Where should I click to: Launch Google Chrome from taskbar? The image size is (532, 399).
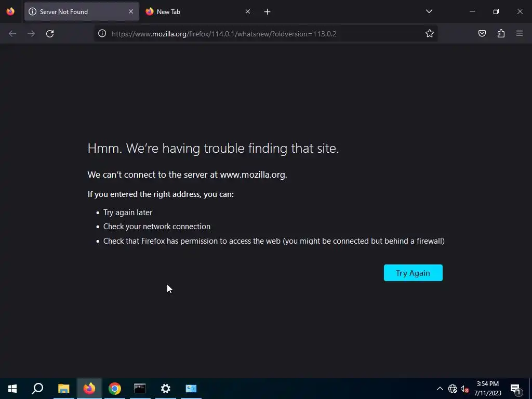[115, 389]
